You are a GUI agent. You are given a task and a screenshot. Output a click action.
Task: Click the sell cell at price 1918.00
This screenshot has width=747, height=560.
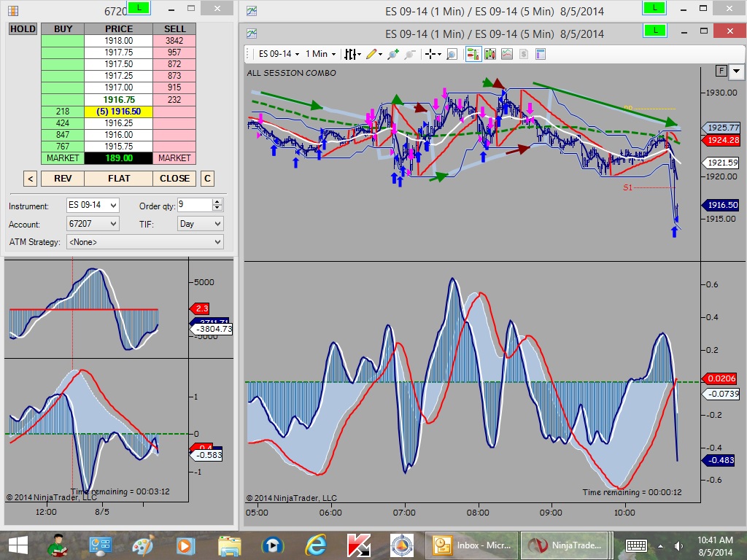[174, 41]
